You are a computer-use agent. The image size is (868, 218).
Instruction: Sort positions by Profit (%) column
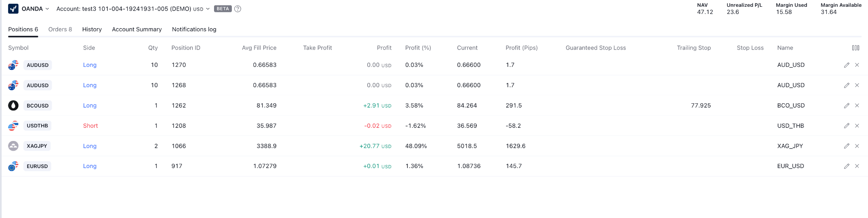pos(418,48)
